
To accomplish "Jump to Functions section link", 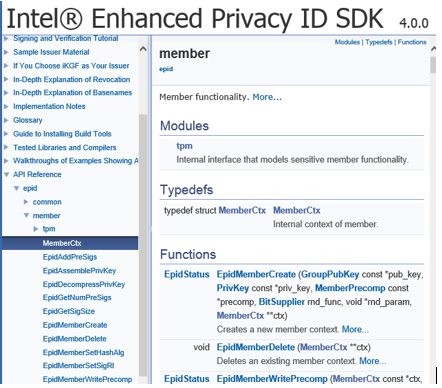I will pyautogui.click(x=412, y=42).
